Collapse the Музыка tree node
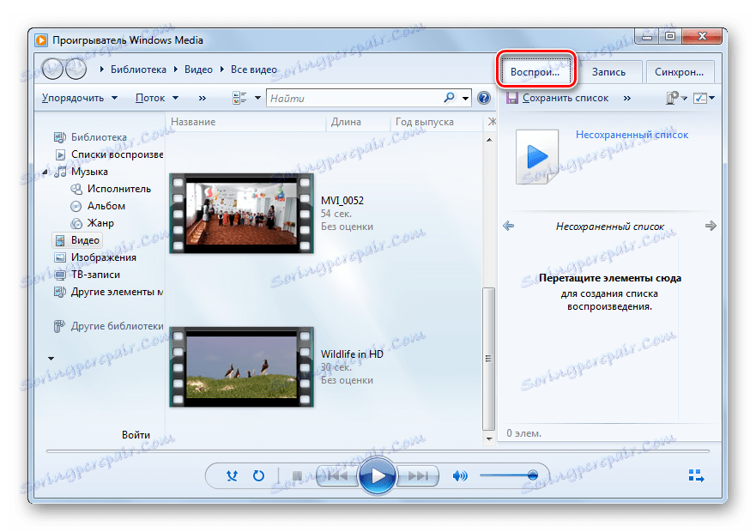Viewport: 756px width, 532px height. coord(45,172)
